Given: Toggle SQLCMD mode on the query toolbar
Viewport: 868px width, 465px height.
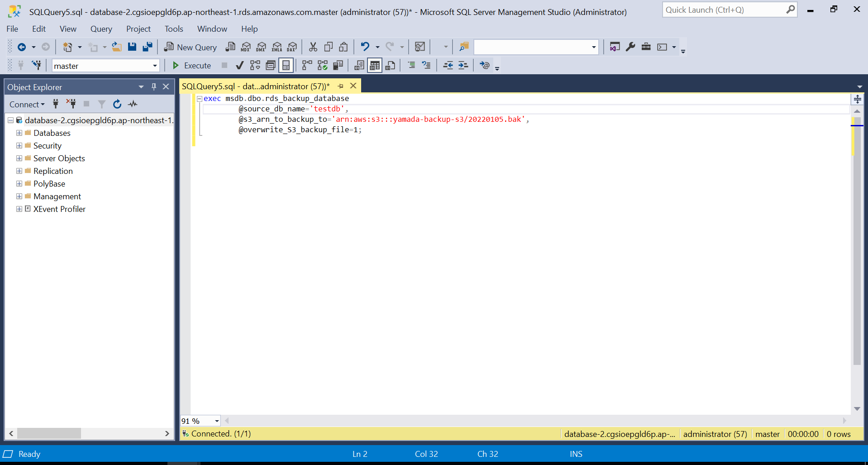Looking at the screenshot, I should tap(484, 65).
